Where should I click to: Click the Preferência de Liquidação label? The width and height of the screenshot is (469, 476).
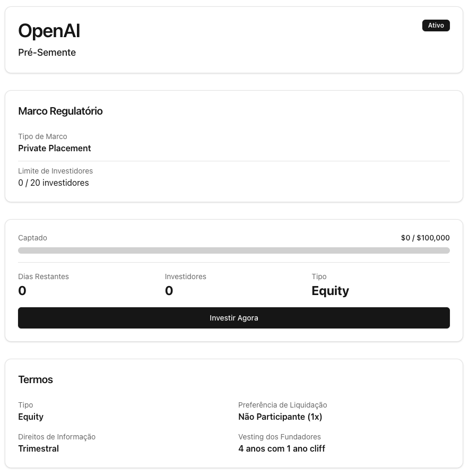click(282, 405)
